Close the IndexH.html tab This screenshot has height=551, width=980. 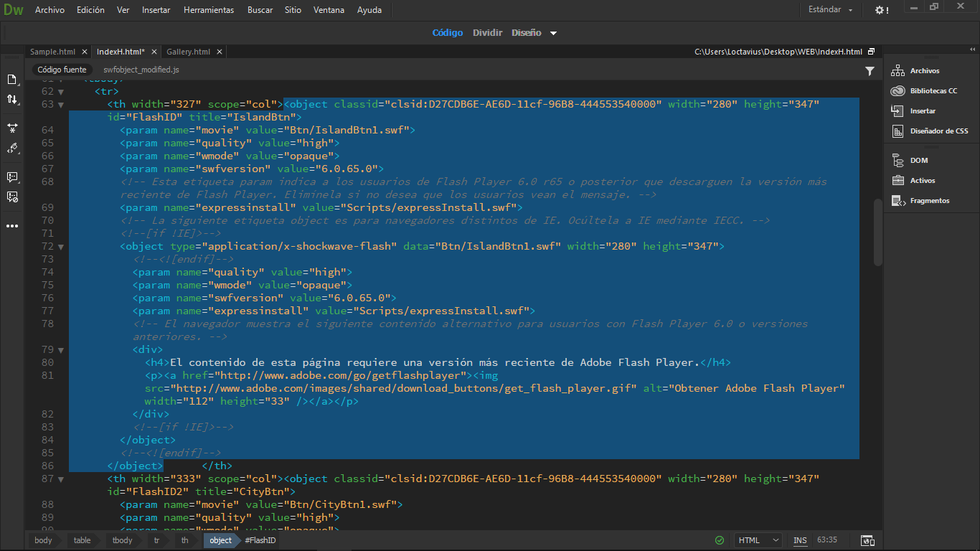click(154, 52)
